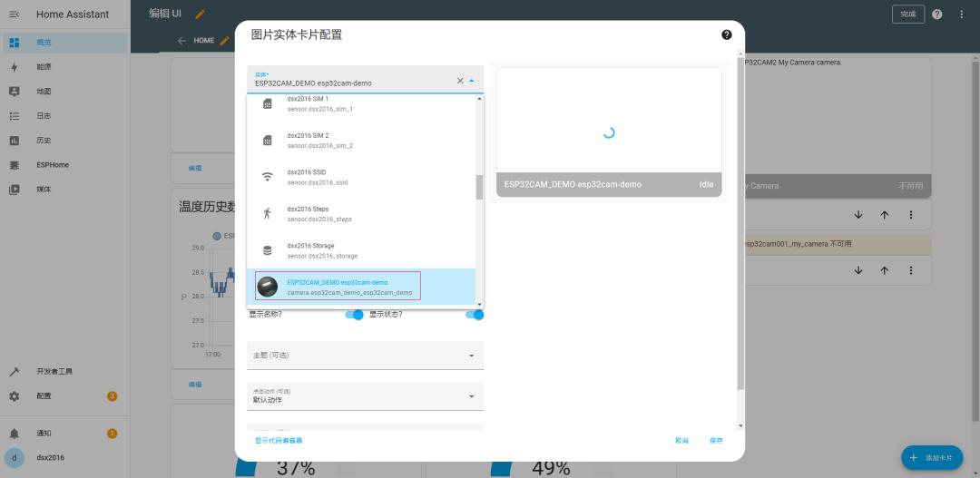This screenshot has height=478, width=980.
Task: Click the help icon in the top header
Action: 936,15
